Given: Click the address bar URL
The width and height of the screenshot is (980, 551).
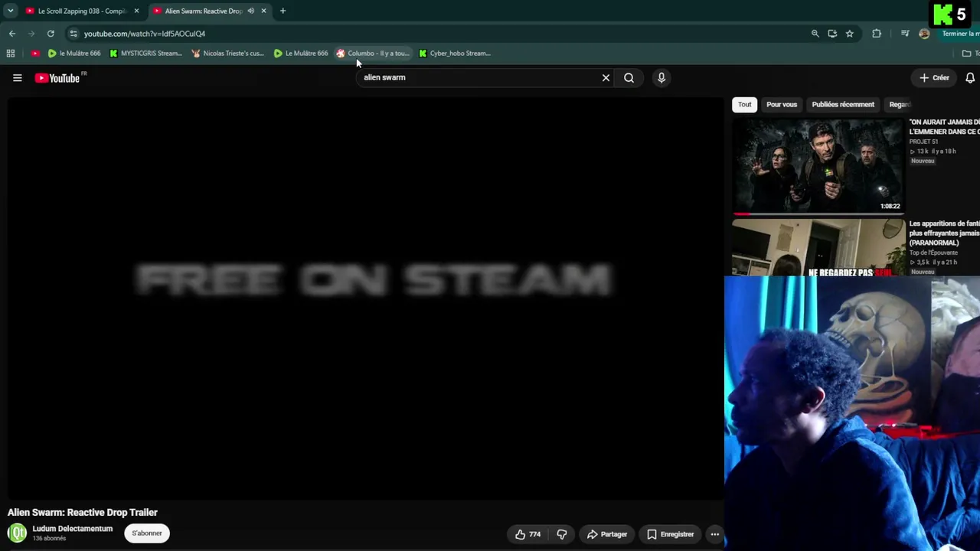Looking at the screenshot, I should [145, 34].
